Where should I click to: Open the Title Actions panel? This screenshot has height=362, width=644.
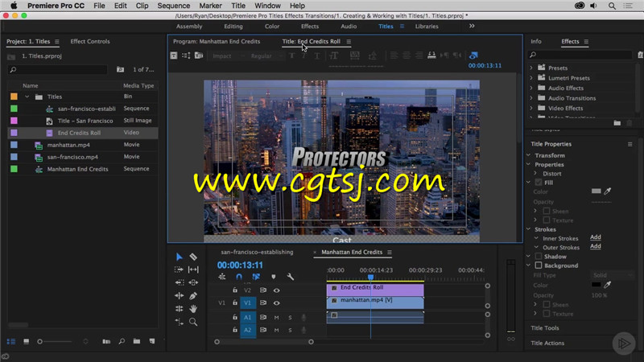click(547, 343)
